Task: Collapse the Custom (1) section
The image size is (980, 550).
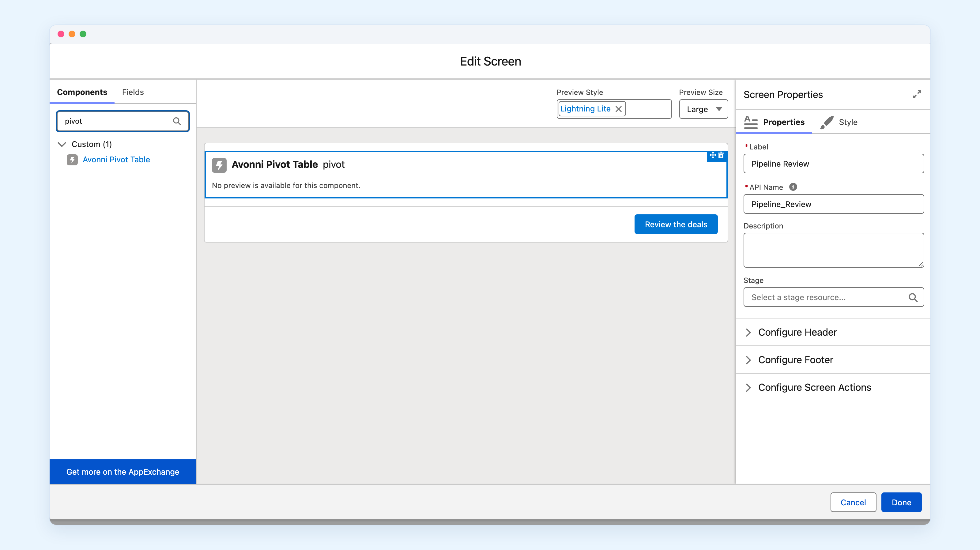Action: tap(62, 144)
